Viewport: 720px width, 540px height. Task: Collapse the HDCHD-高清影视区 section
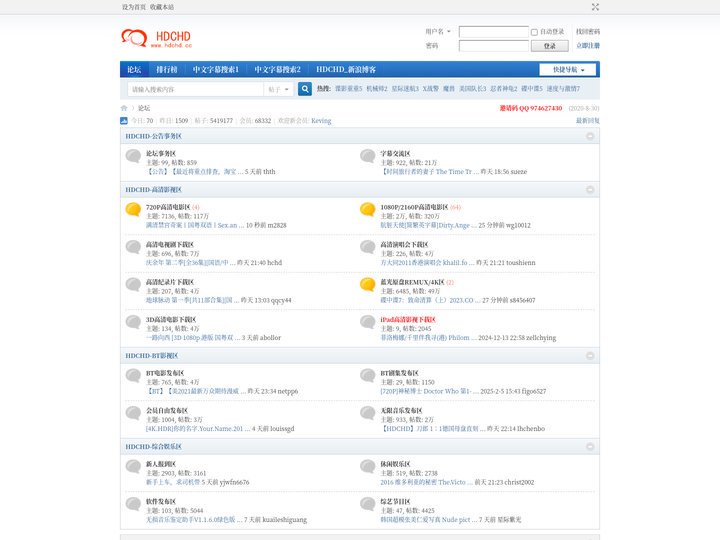point(590,190)
